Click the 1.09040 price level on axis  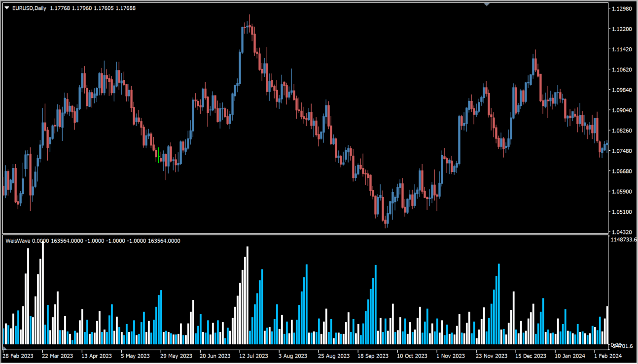pos(621,110)
